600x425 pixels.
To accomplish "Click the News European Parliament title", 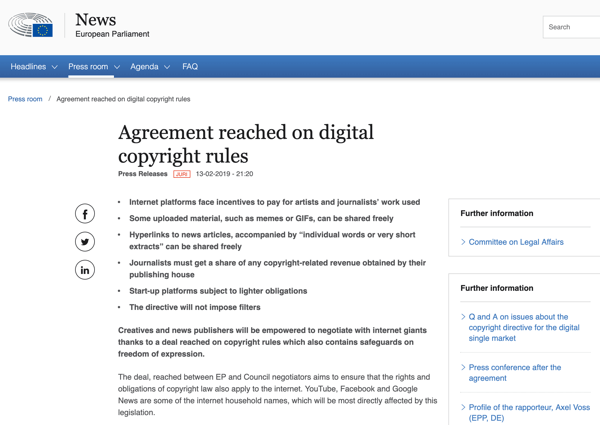I will (x=112, y=25).
